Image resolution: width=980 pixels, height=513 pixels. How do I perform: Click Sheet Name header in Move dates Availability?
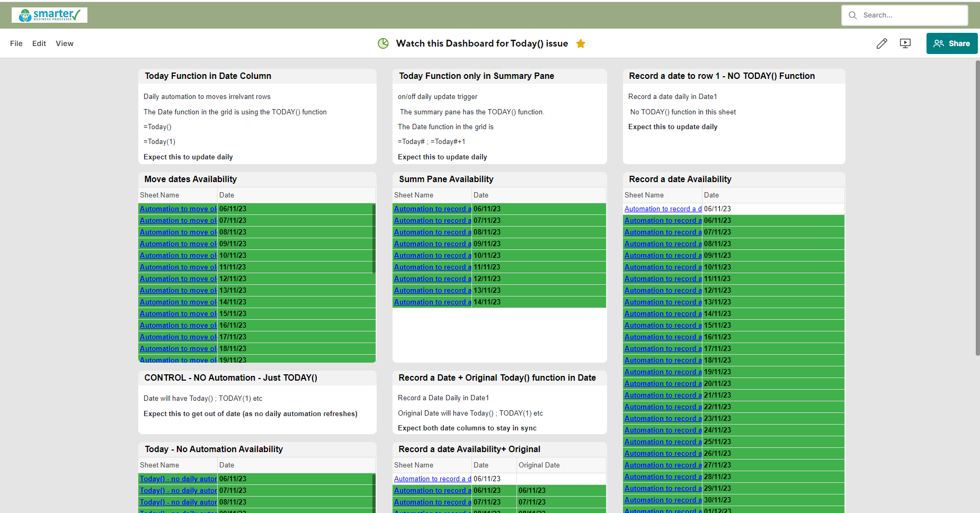coord(159,195)
